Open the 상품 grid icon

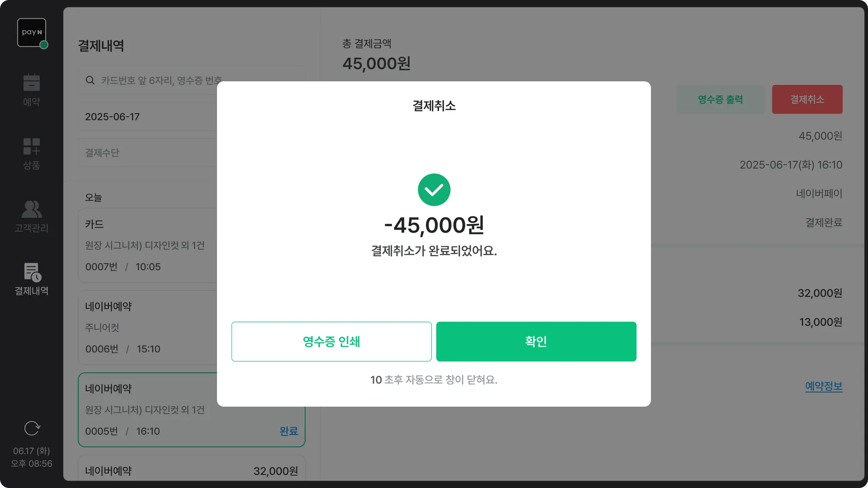pyautogui.click(x=31, y=147)
